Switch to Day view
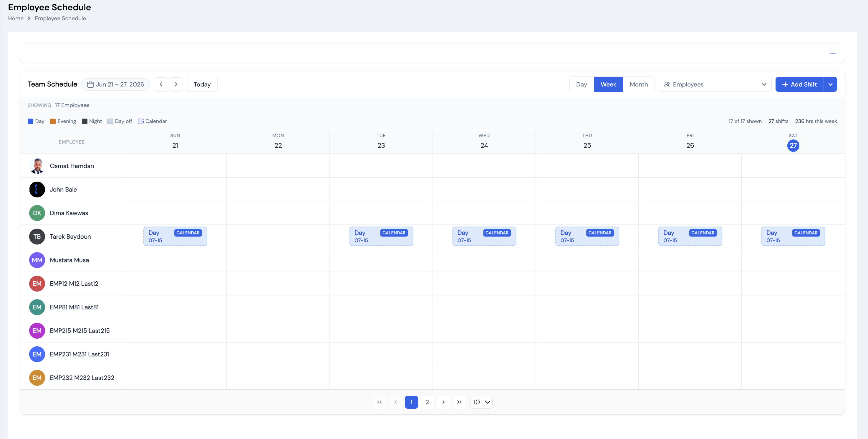The width and height of the screenshot is (868, 439). tap(582, 84)
